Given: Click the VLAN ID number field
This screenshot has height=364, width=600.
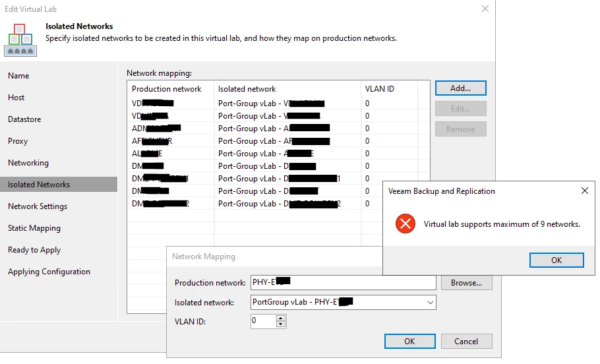Looking at the screenshot, I should [x=263, y=322].
